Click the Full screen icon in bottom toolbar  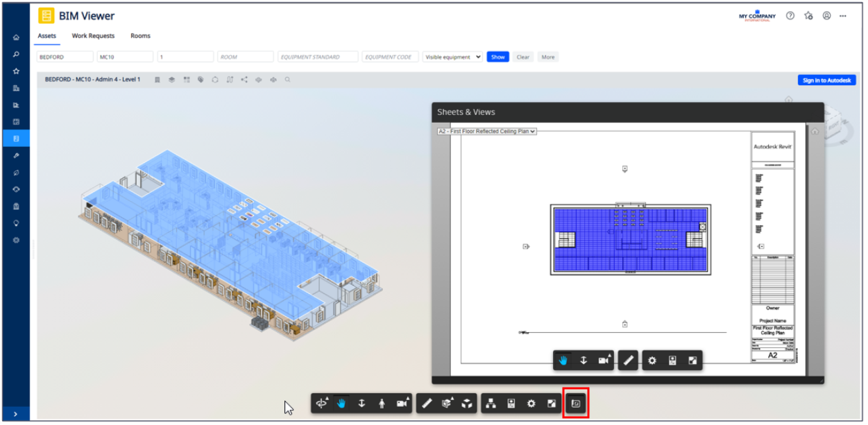[550, 402]
